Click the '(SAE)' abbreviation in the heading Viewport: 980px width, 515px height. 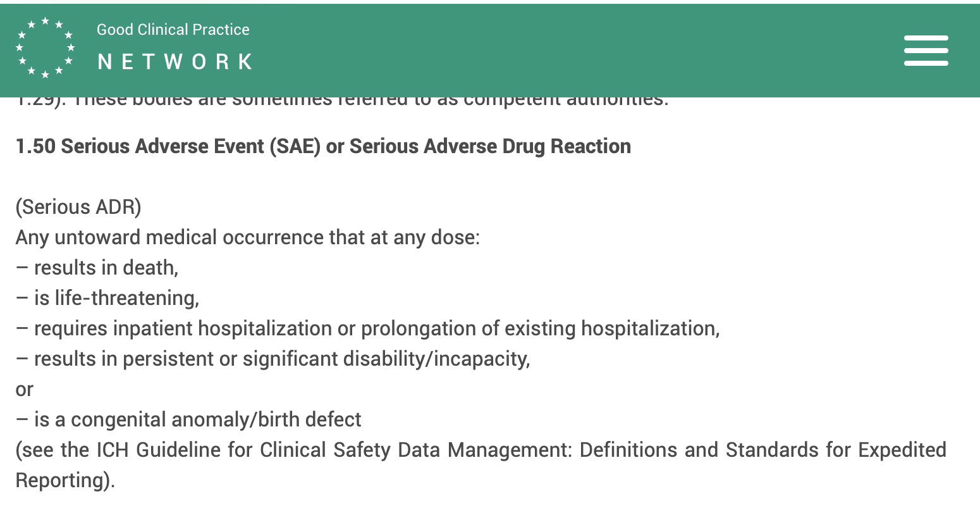[295, 146]
